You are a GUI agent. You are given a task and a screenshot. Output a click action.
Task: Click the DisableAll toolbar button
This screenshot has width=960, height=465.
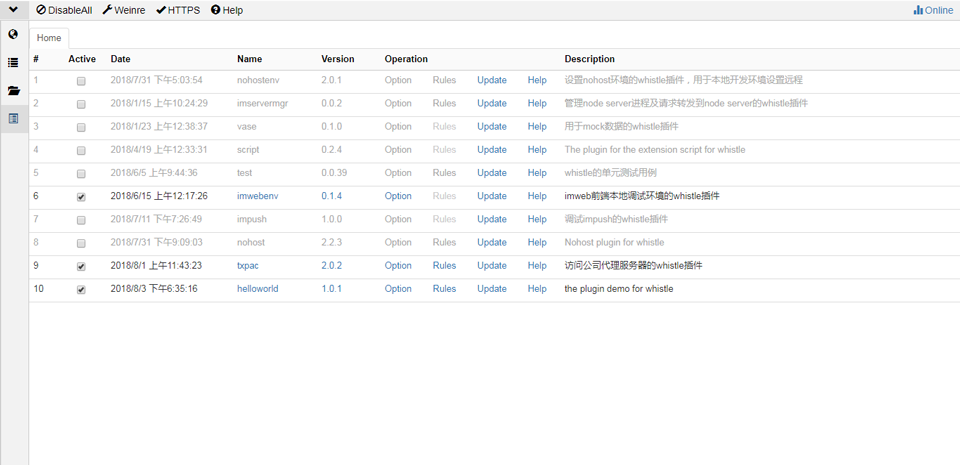tap(64, 10)
